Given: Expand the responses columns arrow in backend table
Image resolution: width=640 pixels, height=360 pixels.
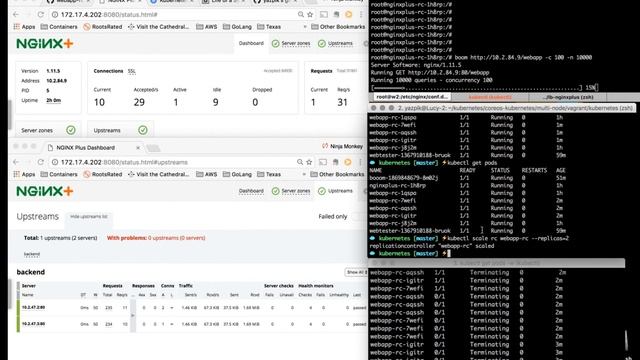Looking at the screenshot, I should [x=132, y=315].
